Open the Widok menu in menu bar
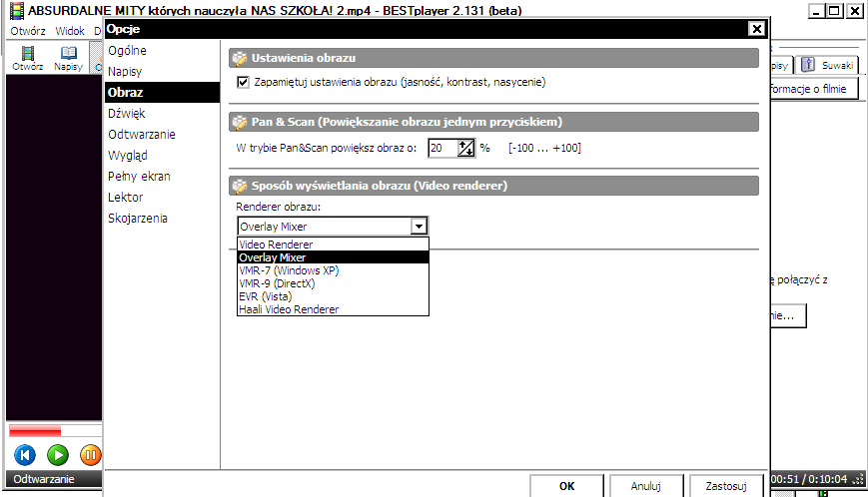The width and height of the screenshot is (868, 497). coord(70,31)
